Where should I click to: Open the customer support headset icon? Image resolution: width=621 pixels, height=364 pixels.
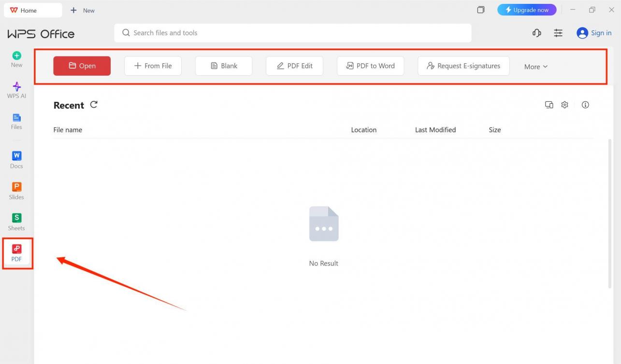[x=536, y=33]
